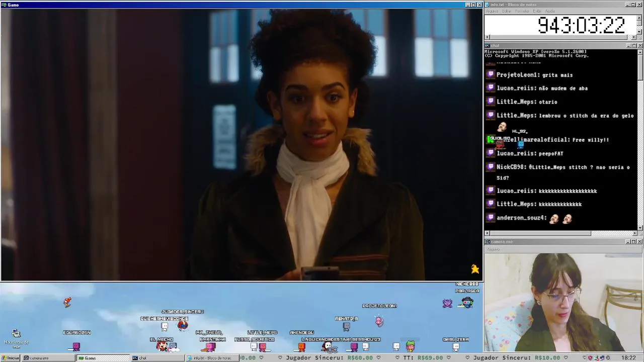644x362 pixels.
Task: Open the Arquivo menu in Bloco de notas
Action: pyautogui.click(x=492, y=11)
